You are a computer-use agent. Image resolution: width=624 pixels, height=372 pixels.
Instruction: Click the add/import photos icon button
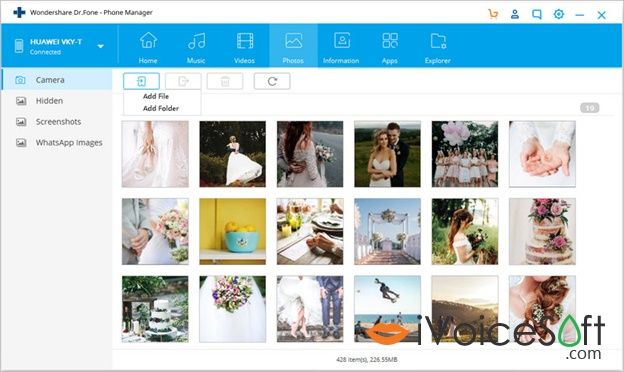pyautogui.click(x=141, y=81)
